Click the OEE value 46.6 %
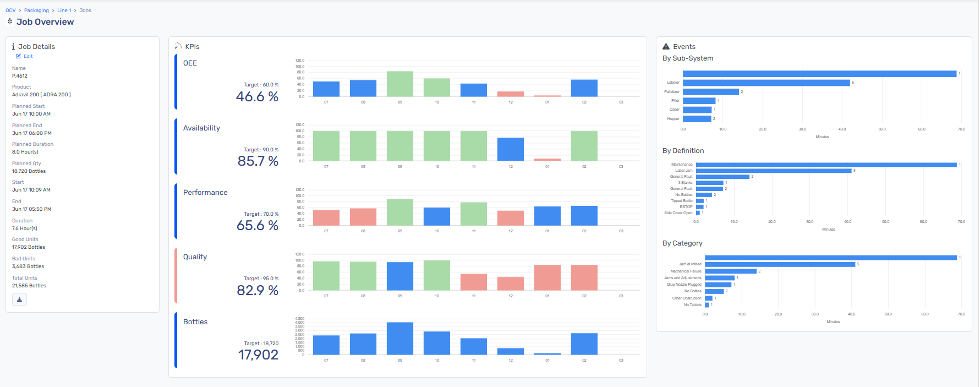Screen dimensions: 980x387 click(258, 97)
